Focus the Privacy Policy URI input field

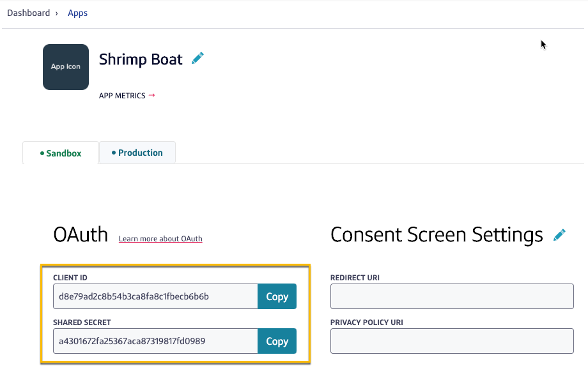pyautogui.click(x=452, y=341)
